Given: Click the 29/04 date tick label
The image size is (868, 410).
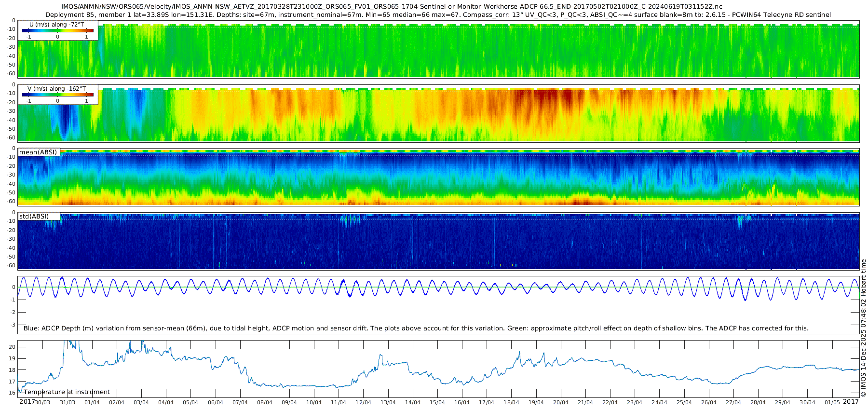Looking at the screenshot, I should 783,403.
